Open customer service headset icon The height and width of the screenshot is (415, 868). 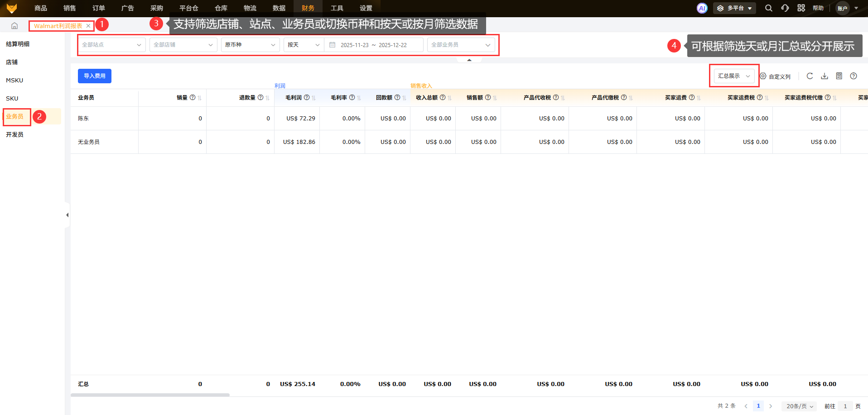click(x=785, y=8)
